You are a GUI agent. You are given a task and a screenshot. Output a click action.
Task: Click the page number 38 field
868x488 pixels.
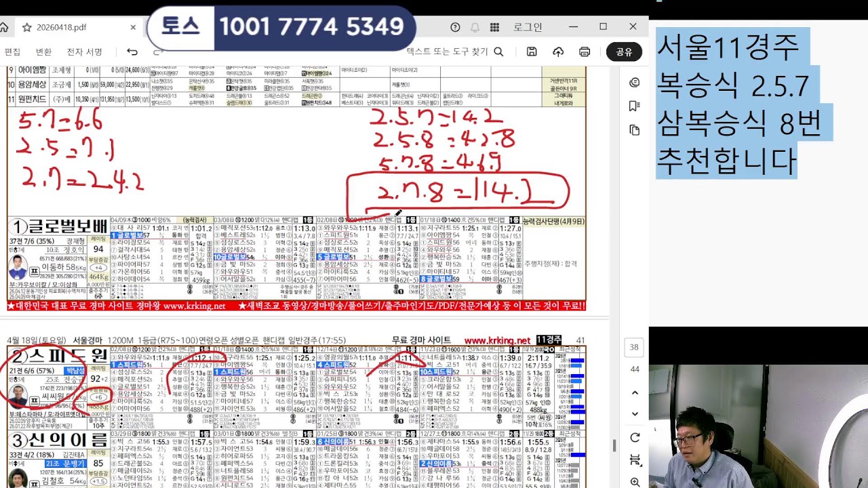(634, 347)
